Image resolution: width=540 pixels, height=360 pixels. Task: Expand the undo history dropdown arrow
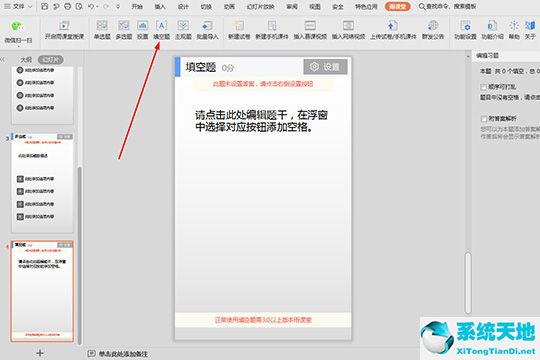[97, 7]
